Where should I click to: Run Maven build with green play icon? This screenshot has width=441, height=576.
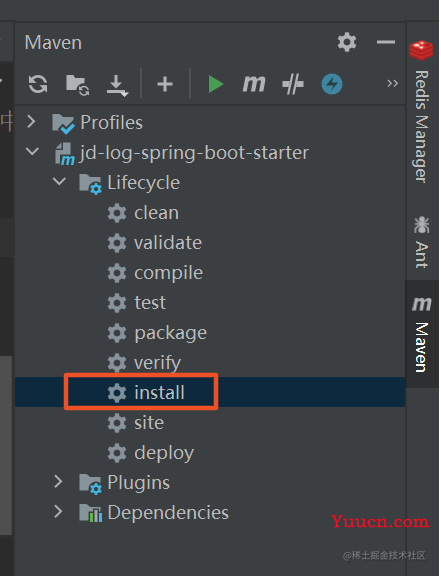pos(215,84)
